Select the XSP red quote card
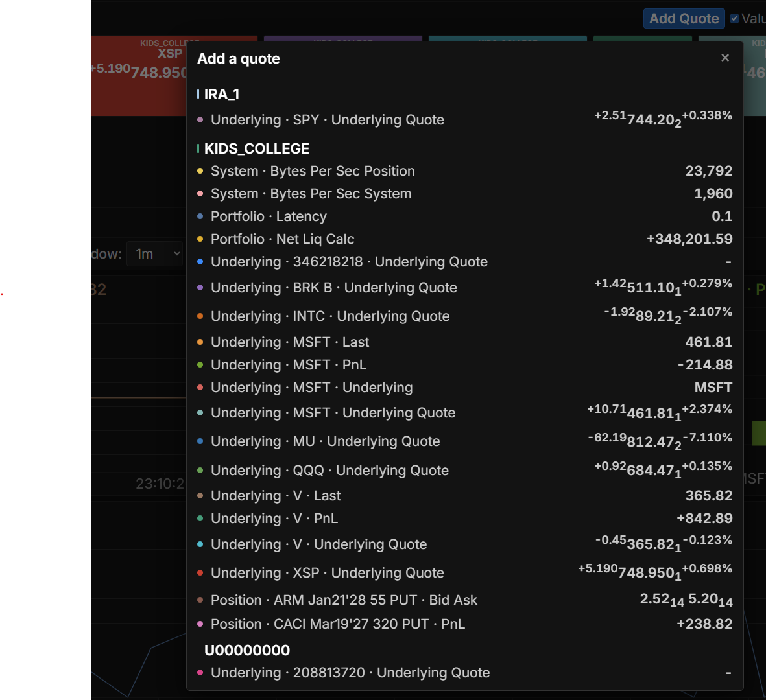 click(x=139, y=76)
